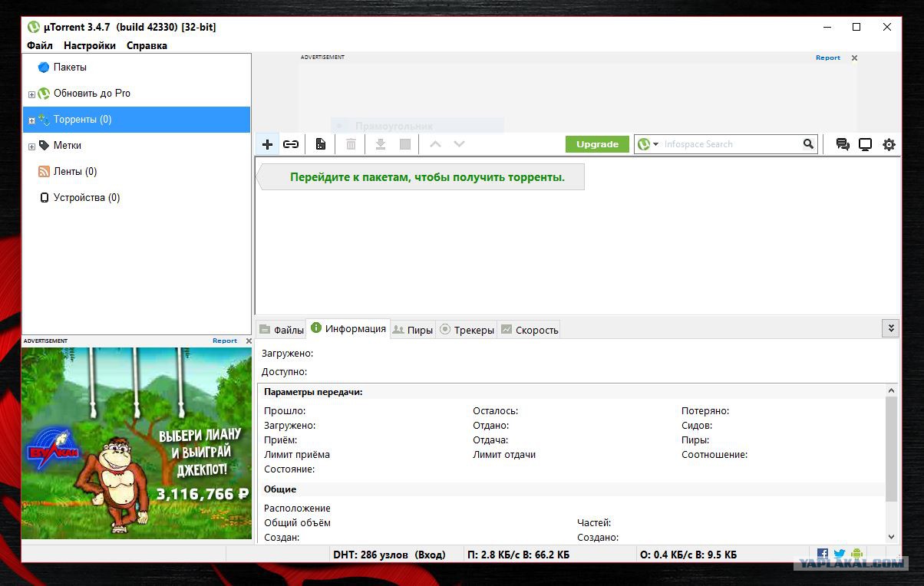Switch to the Скорость tab
This screenshot has width=924, height=586.
529,330
